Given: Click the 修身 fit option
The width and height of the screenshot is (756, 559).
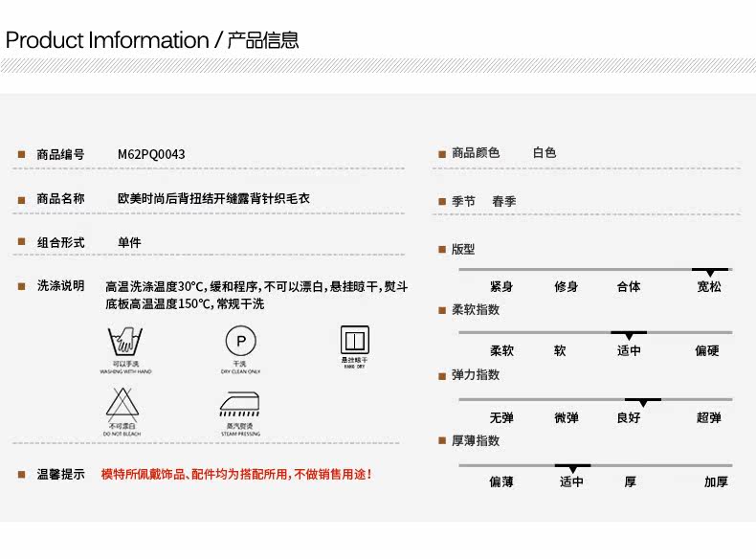Looking at the screenshot, I should (x=566, y=287).
